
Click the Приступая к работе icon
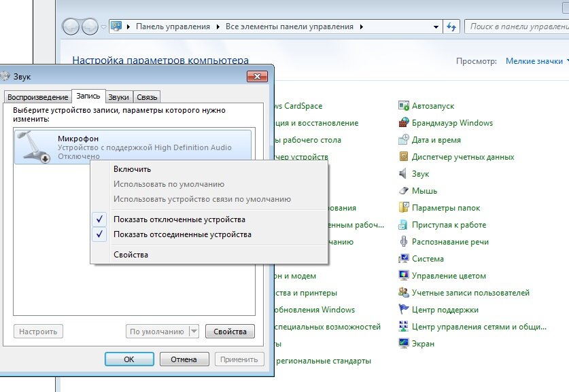pos(404,225)
